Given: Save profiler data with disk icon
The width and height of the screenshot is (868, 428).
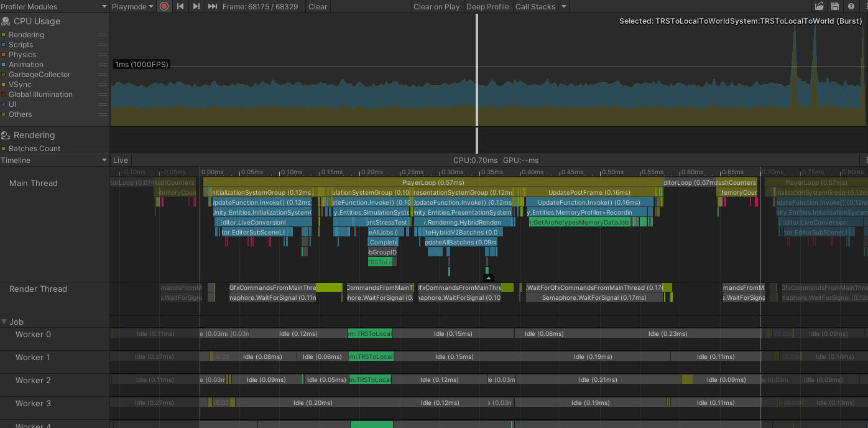Looking at the screenshot, I should coord(835,6).
